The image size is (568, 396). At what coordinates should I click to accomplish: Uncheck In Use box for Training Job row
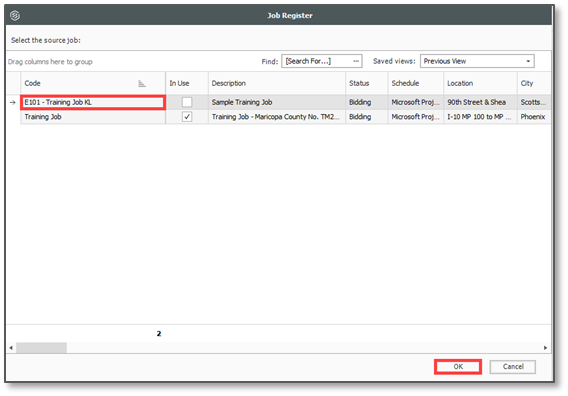coord(187,117)
